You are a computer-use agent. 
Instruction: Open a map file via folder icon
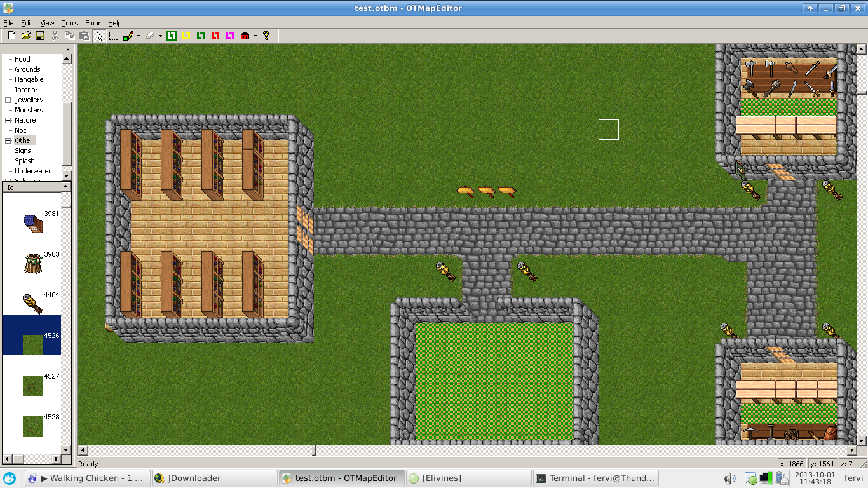point(26,36)
